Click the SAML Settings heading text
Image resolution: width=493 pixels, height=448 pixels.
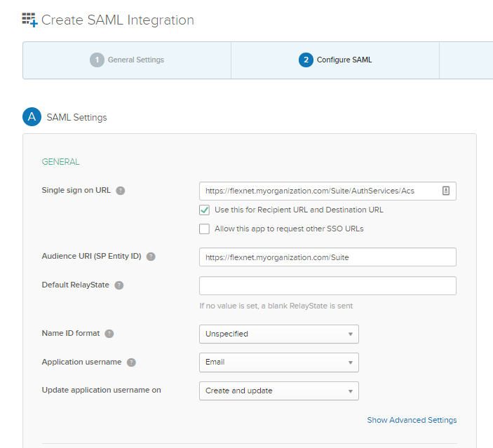(76, 117)
